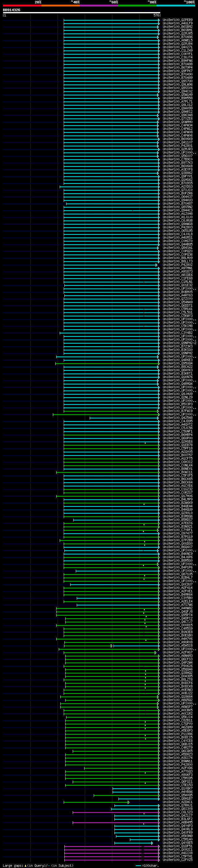
Task: Click the query end position 576
Action: click(156, 15)
